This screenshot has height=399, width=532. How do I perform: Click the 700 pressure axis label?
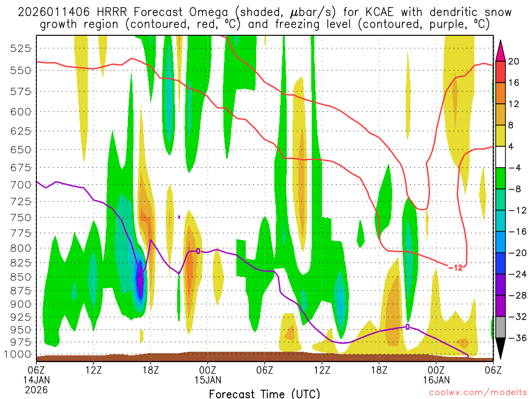(x=20, y=185)
